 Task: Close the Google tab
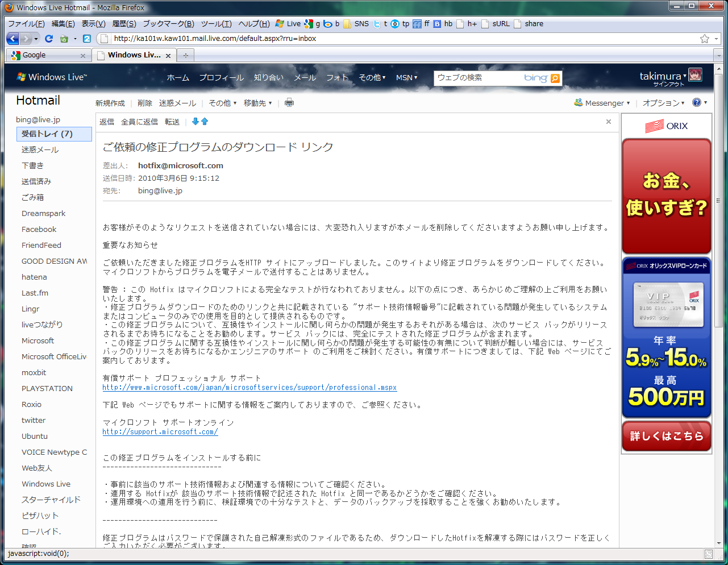coord(83,56)
